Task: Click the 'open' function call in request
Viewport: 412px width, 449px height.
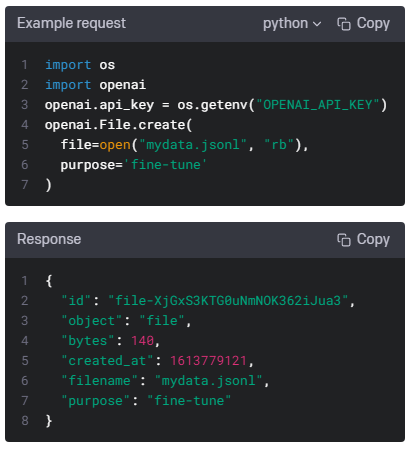Action: pyautogui.click(x=115, y=145)
